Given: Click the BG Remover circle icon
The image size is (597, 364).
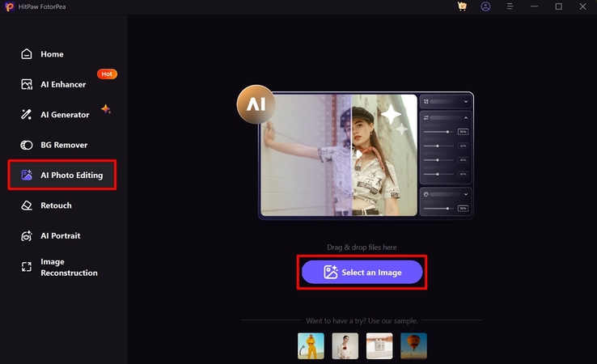Looking at the screenshot, I should [26, 145].
